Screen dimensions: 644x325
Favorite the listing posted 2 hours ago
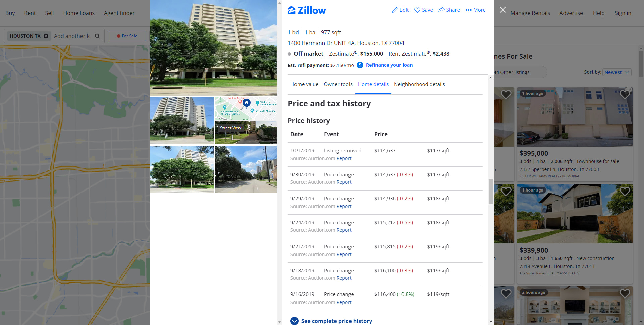(x=625, y=294)
